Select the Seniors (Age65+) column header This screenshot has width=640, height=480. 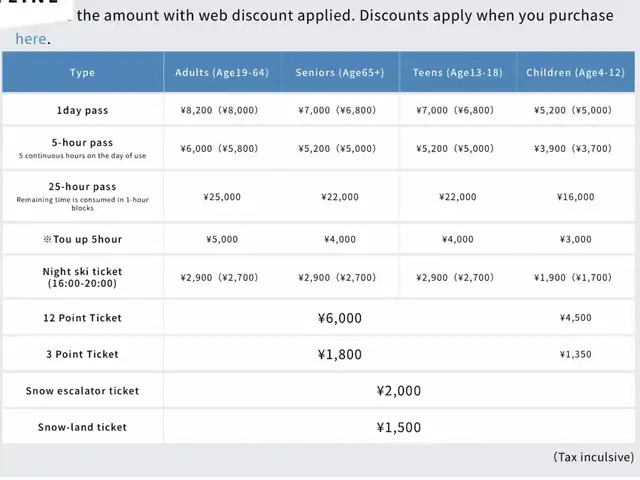337,73
